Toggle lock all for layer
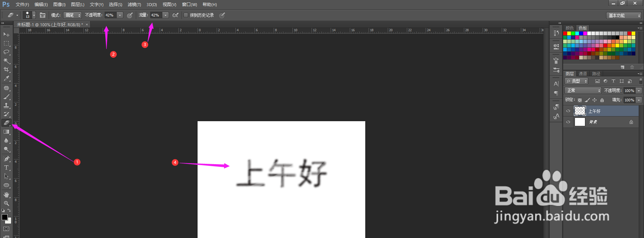 click(x=602, y=100)
